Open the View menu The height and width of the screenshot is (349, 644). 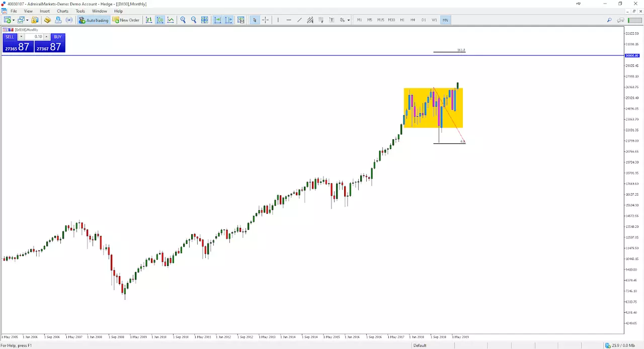click(28, 11)
